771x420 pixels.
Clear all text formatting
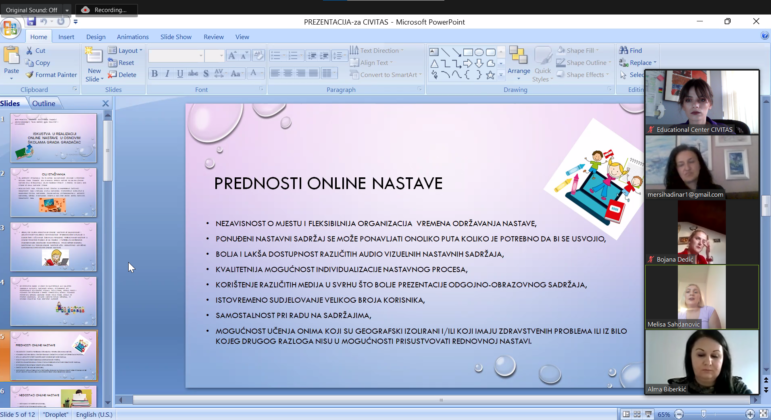(x=259, y=56)
